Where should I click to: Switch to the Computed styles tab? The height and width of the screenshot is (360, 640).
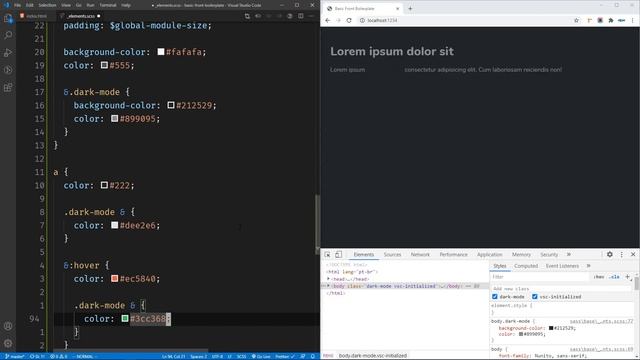(x=526, y=266)
